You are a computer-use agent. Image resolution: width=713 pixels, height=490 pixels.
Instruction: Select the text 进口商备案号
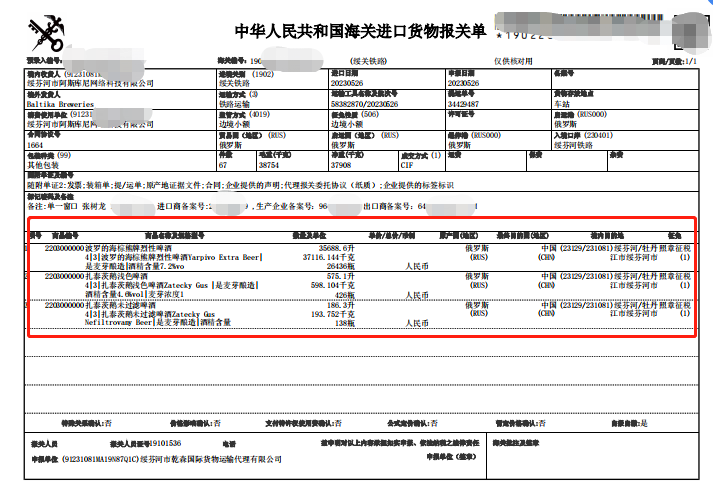tap(182, 206)
